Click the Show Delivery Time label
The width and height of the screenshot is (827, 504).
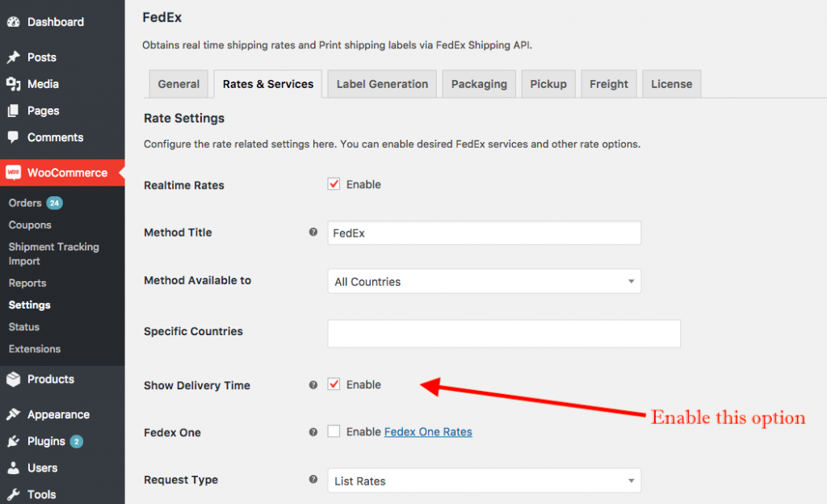tap(197, 385)
